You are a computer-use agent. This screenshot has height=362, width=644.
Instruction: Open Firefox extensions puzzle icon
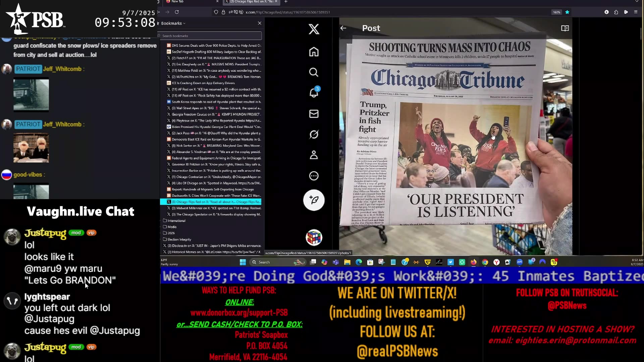point(616,12)
